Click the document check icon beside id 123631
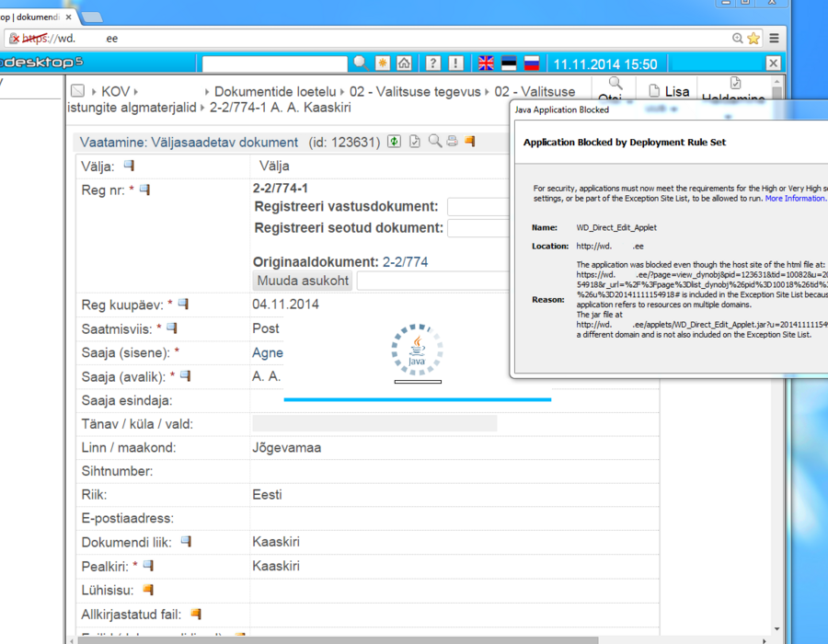The image size is (828, 644). tap(415, 141)
